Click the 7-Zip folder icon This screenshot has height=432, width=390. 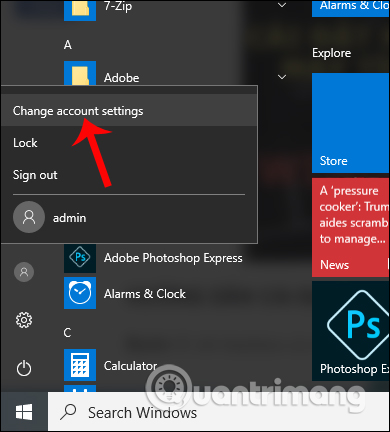click(80, 10)
